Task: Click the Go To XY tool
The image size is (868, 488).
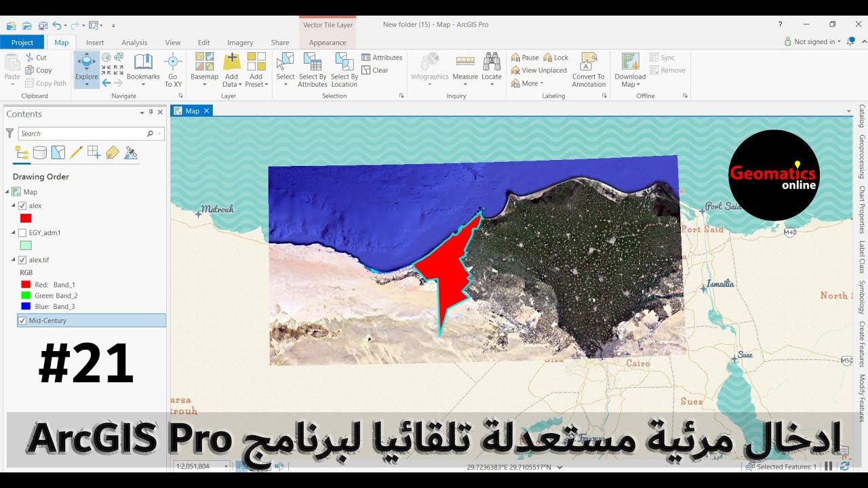Action: coord(173,70)
